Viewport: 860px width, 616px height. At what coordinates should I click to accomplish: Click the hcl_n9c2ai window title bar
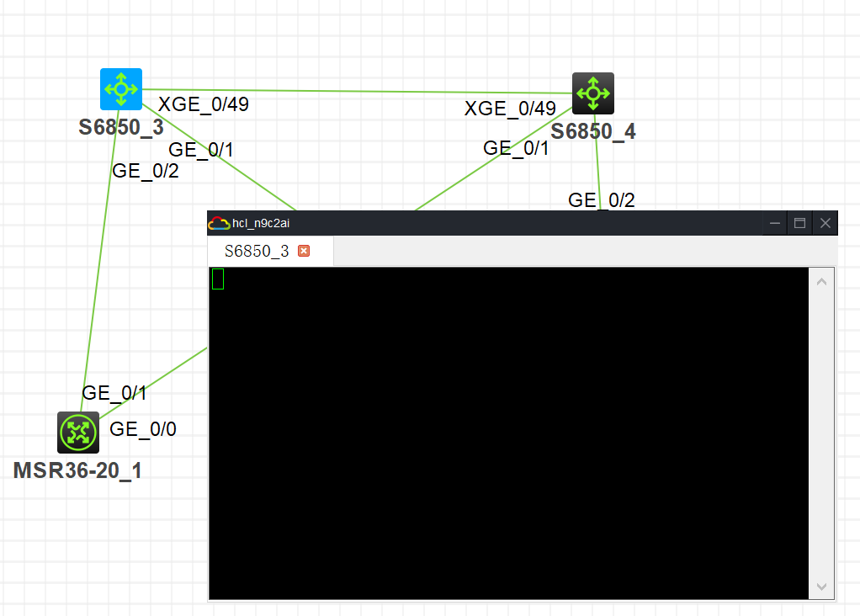[485, 223]
